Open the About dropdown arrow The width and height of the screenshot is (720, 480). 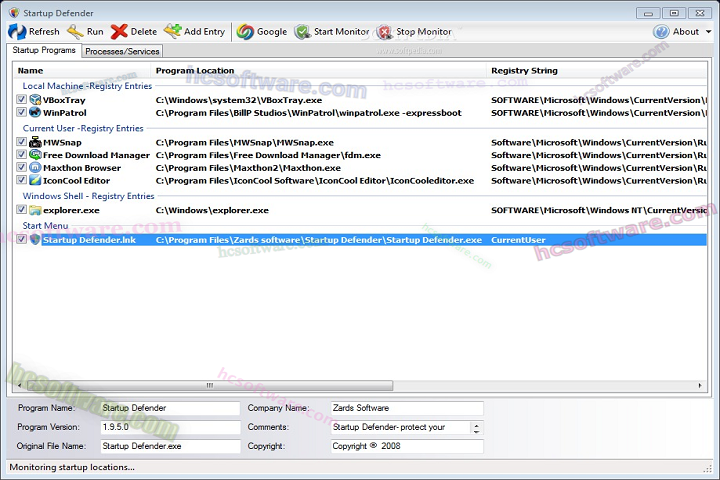(x=708, y=32)
